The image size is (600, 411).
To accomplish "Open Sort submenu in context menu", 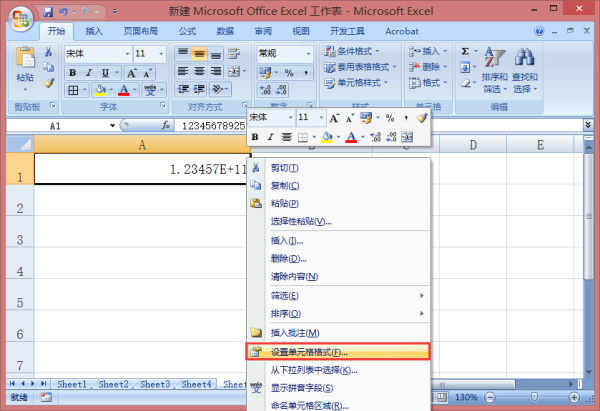I will 338,314.
